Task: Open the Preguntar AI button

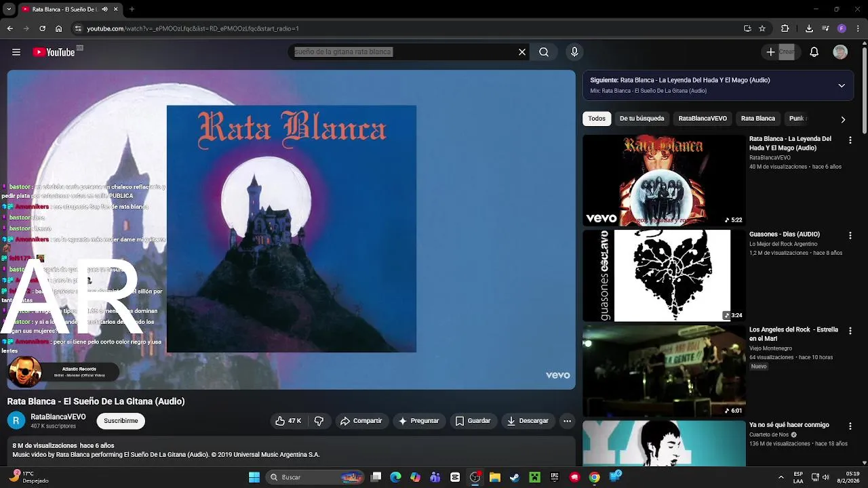Action: pos(418,421)
